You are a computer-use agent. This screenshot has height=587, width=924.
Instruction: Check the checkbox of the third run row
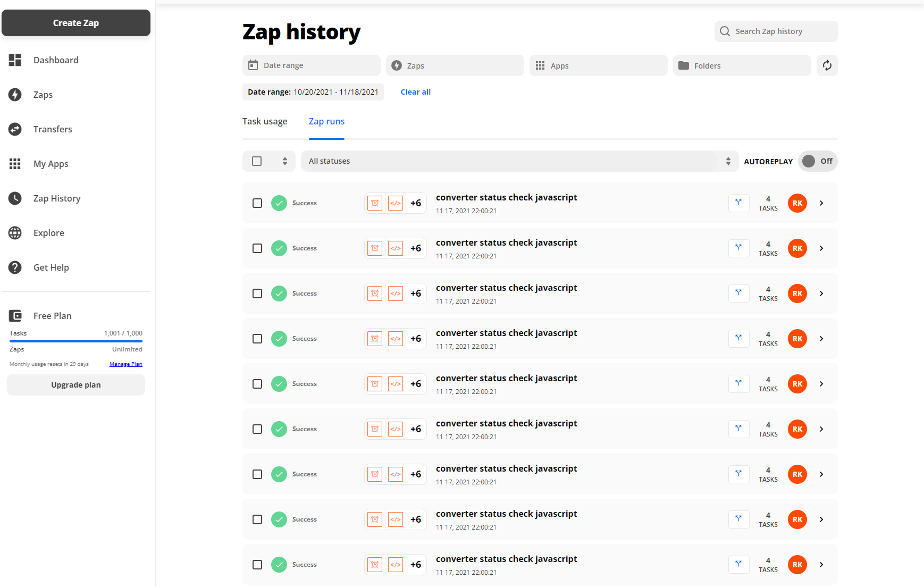click(257, 293)
